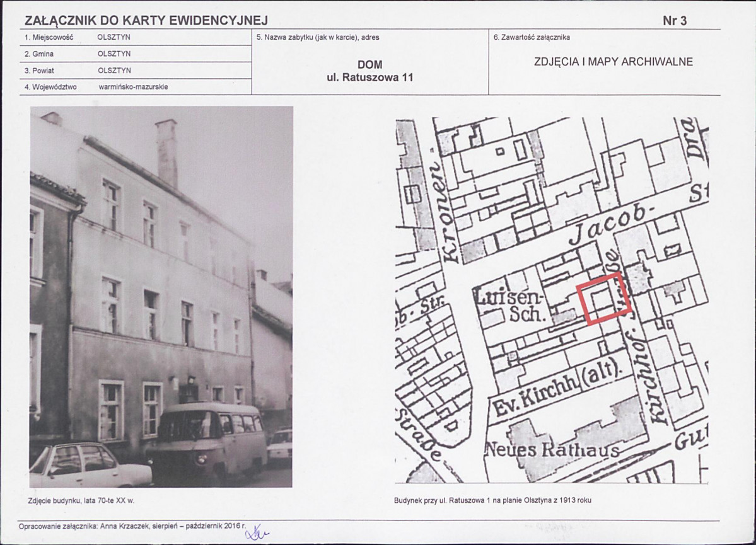Click the tall chimney in the photo

pyautogui.click(x=167, y=152)
